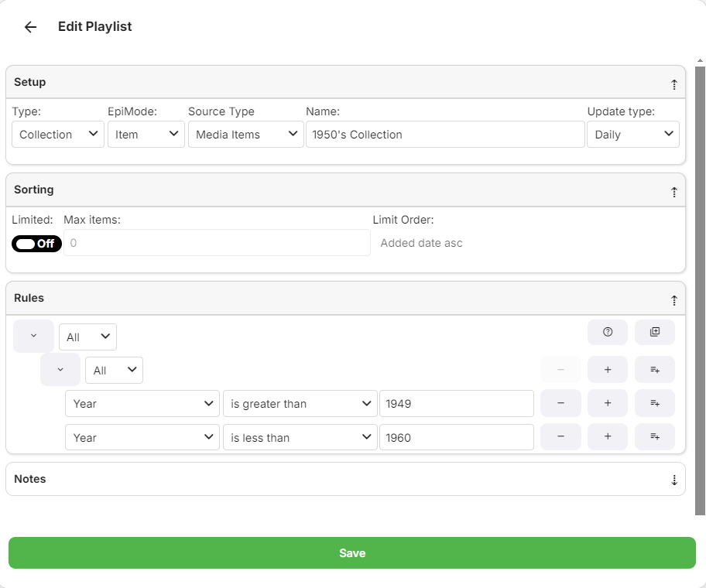Save the playlist
Screen dimensions: 706x588
(351, 553)
